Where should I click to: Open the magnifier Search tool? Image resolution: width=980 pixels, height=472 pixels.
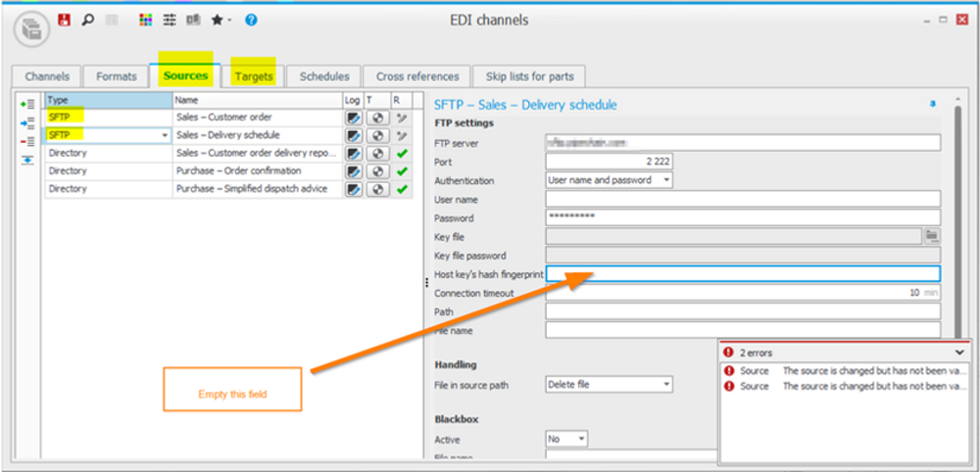pyautogui.click(x=88, y=20)
